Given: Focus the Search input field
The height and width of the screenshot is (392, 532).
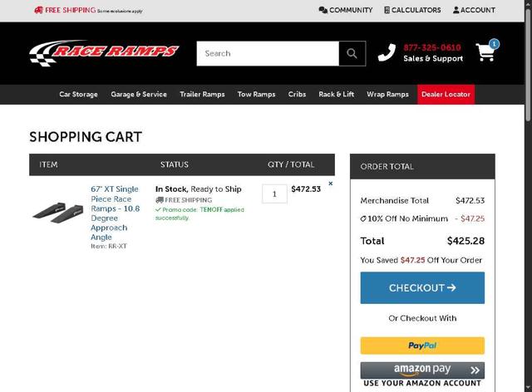Looking at the screenshot, I should click(x=268, y=54).
